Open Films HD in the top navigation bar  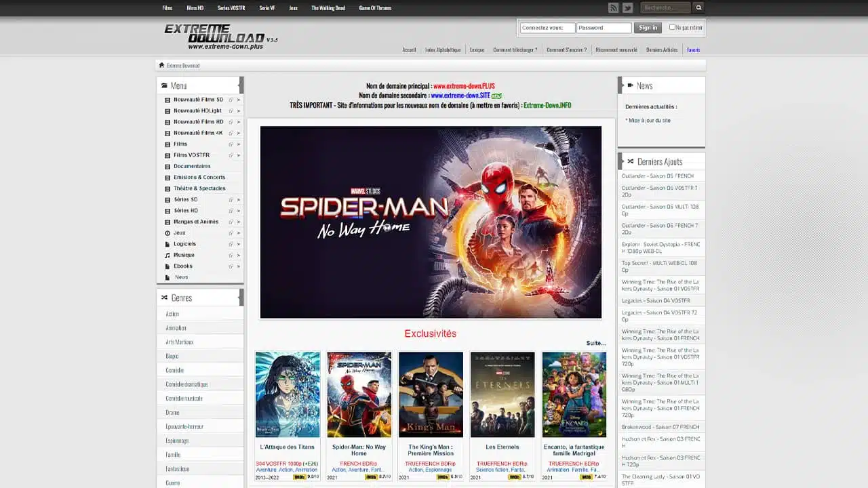pos(195,8)
